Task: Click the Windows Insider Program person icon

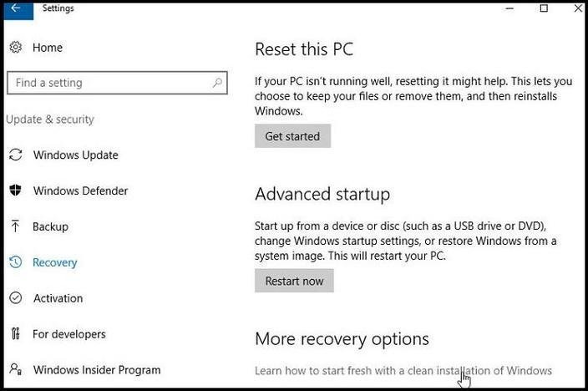Action: tap(15, 370)
